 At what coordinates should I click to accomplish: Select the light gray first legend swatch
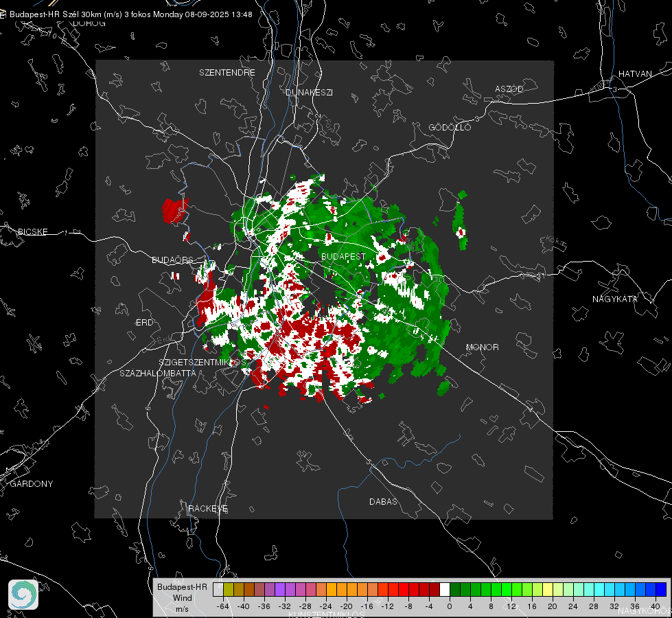click(x=218, y=590)
